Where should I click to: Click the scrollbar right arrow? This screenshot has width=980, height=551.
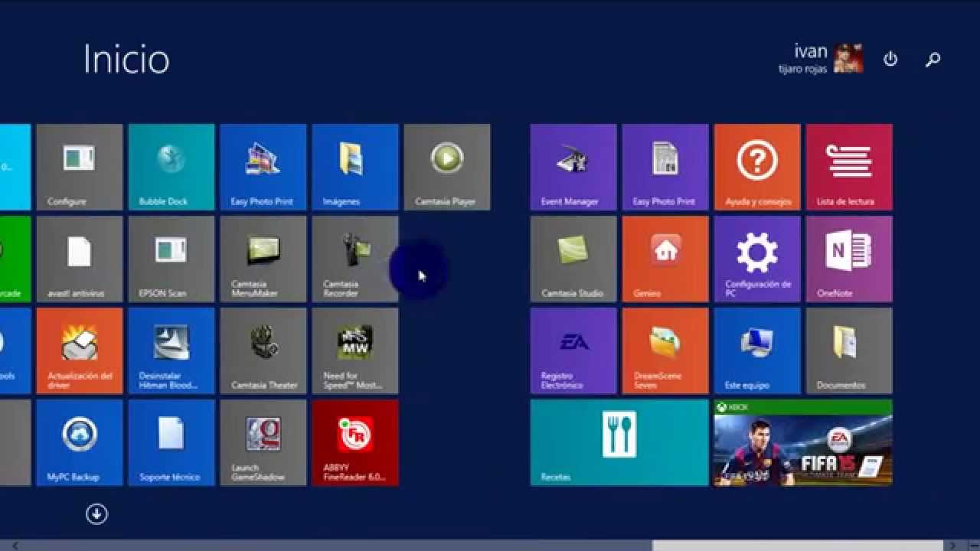[952, 546]
